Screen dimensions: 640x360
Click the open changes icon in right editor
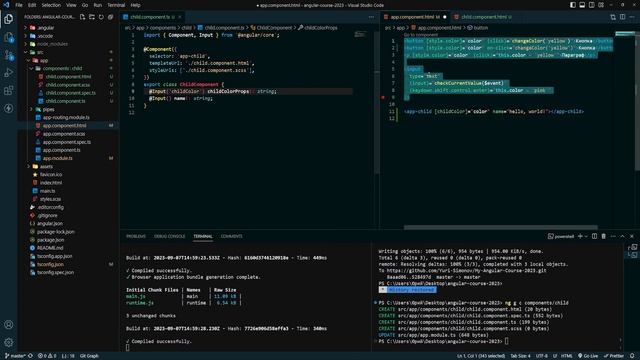[613, 17]
